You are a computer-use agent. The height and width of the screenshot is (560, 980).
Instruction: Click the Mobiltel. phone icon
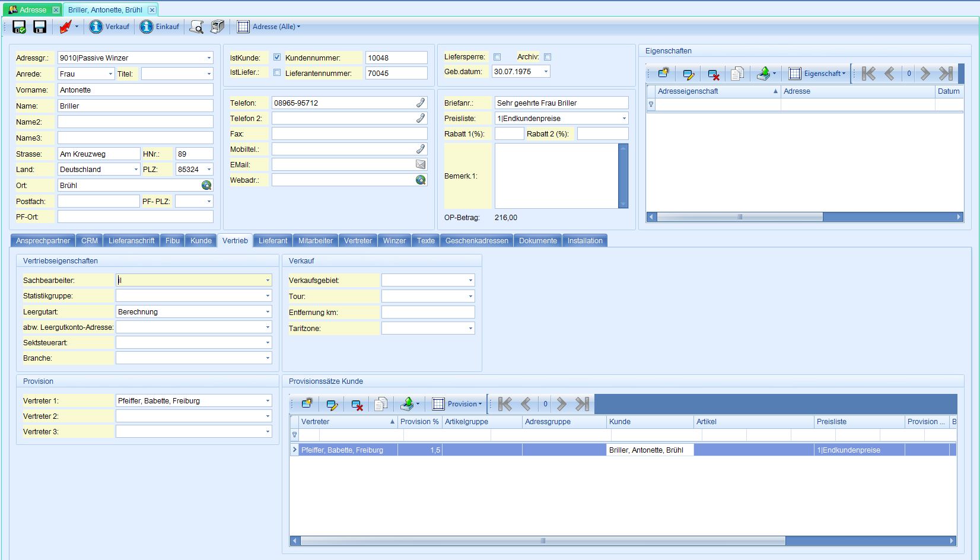coord(421,149)
